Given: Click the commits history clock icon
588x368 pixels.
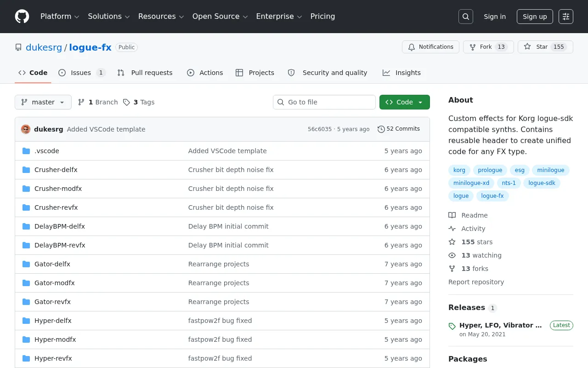Looking at the screenshot, I should click(381, 129).
